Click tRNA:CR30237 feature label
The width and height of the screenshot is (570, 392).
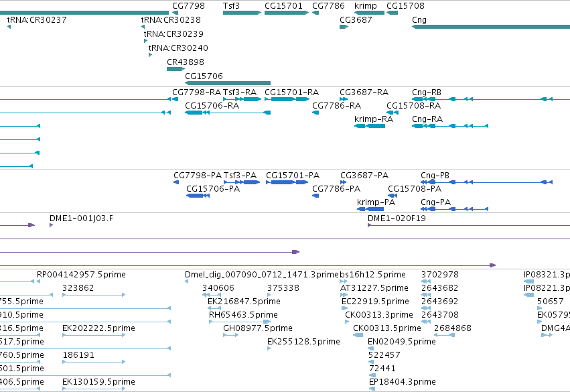37,19
